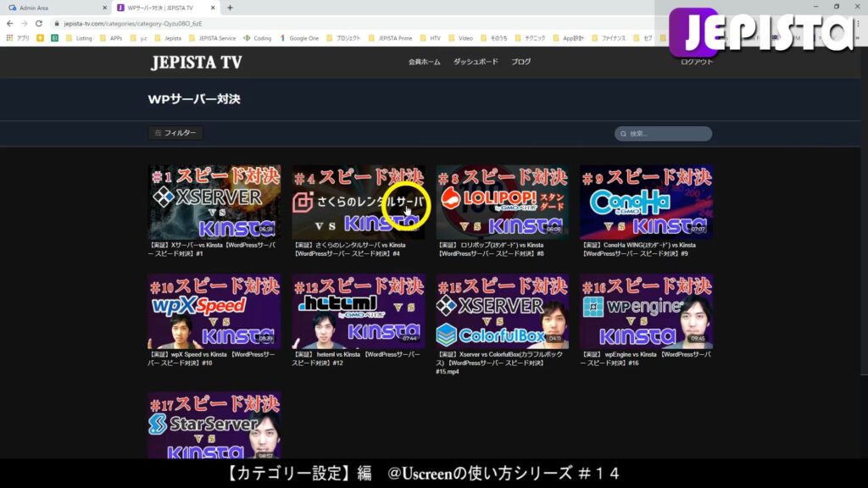Click the wpX Speed vs Kinsta #10 title
868x488 pixels.
212,358
